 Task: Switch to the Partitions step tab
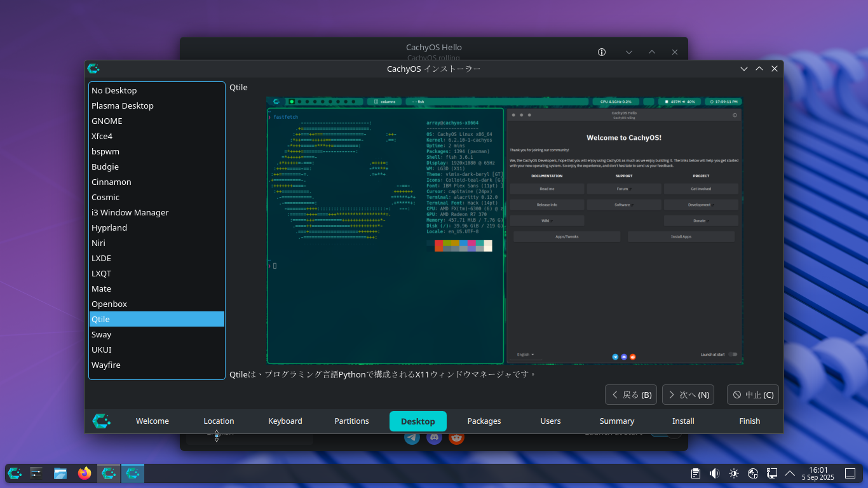point(351,421)
